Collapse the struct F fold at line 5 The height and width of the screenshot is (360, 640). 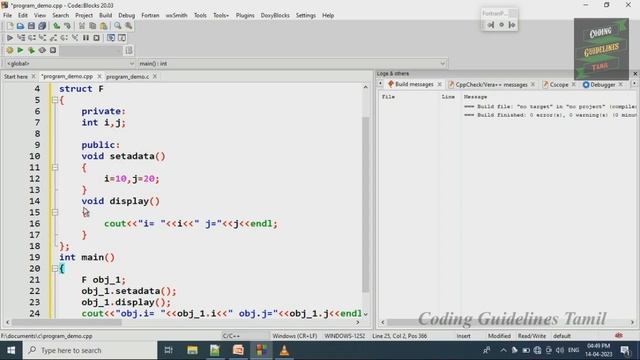[55, 100]
